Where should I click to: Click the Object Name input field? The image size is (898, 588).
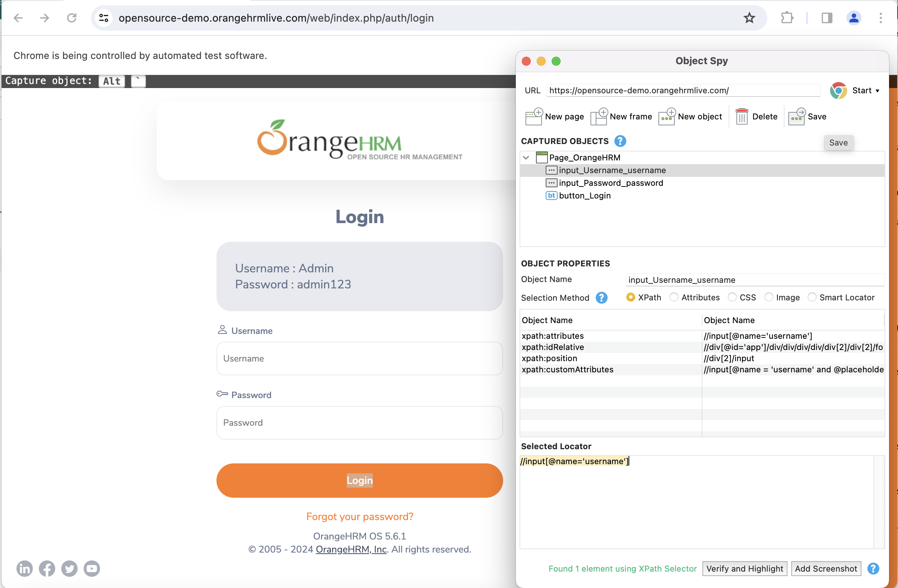pos(755,280)
